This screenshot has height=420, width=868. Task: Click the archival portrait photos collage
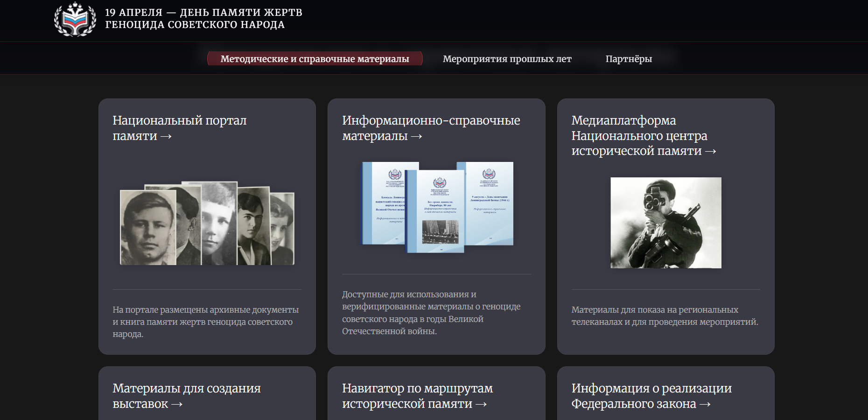pyautogui.click(x=207, y=224)
